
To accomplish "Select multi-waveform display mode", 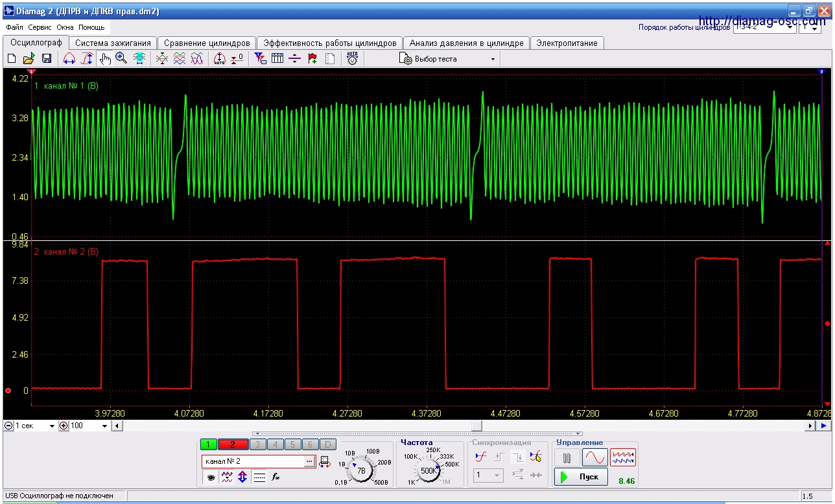I will (623, 458).
